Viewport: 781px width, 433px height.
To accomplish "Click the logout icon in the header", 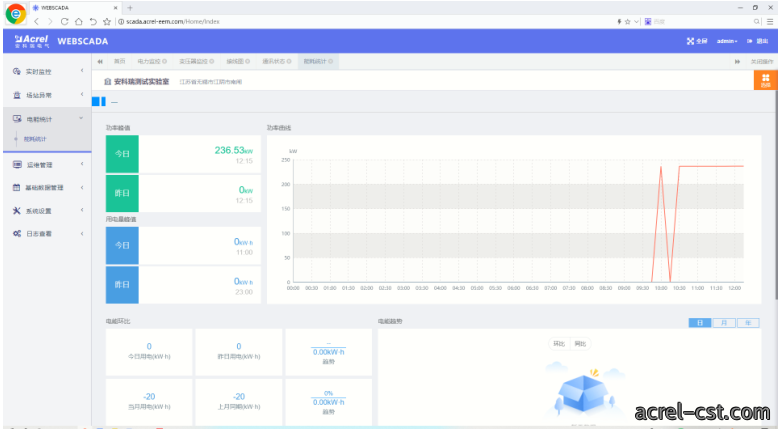I will coord(750,41).
